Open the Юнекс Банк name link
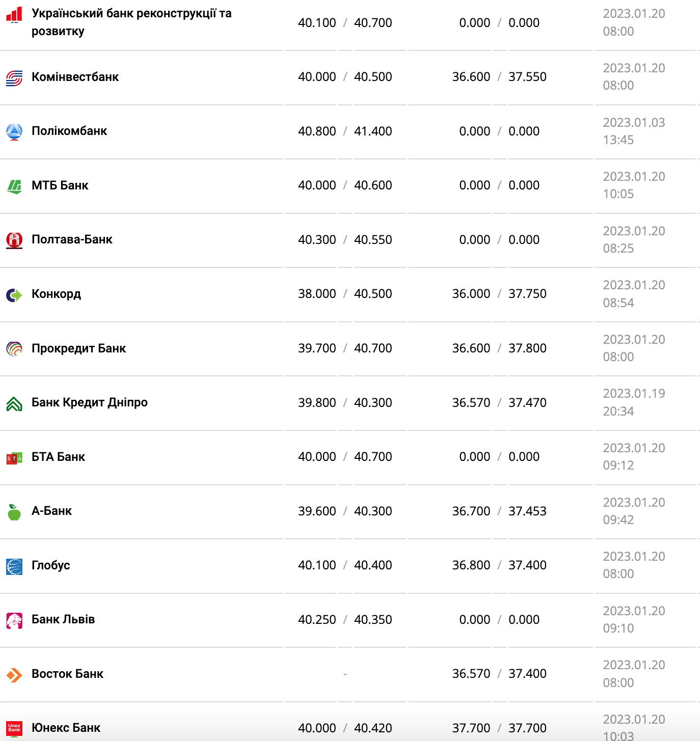The image size is (700, 741). pyautogui.click(x=66, y=728)
